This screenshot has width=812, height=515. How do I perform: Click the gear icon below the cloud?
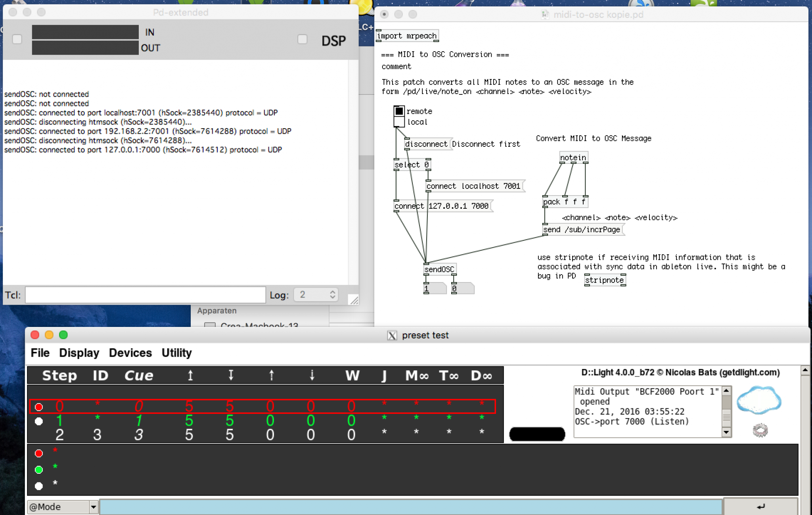point(760,430)
